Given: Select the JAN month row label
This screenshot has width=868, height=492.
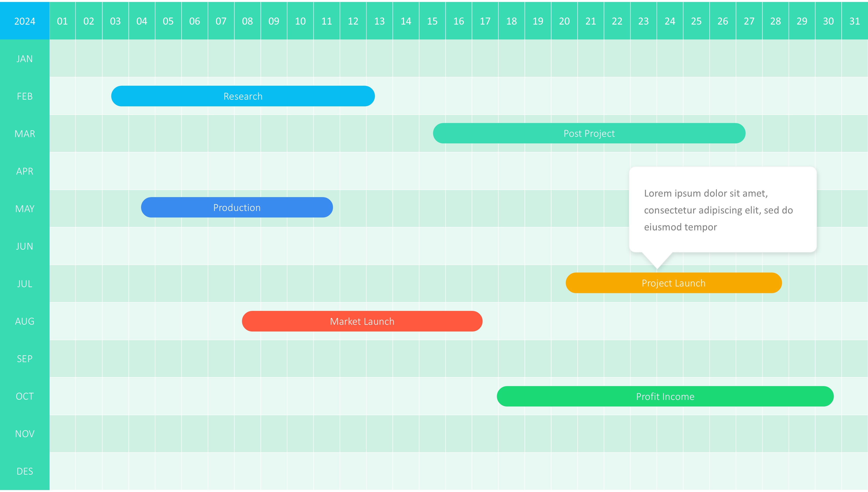Looking at the screenshot, I should click(x=25, y=59).
